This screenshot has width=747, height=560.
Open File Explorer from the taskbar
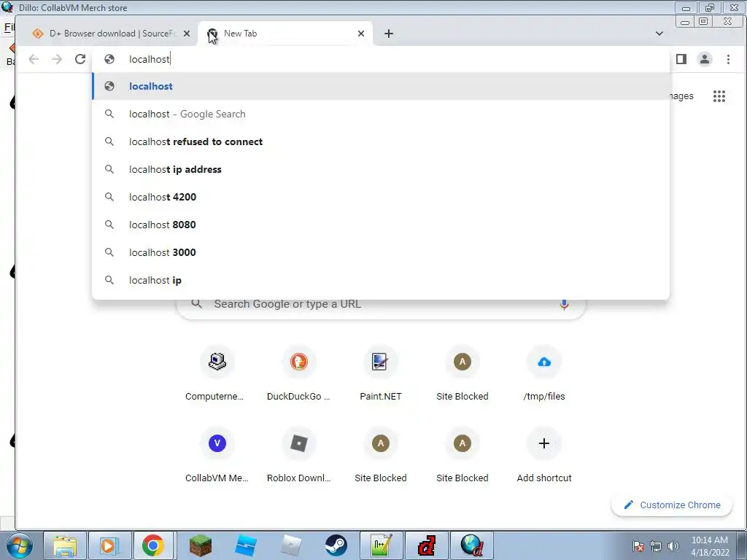pyautogui.click(x=65, y=545)
